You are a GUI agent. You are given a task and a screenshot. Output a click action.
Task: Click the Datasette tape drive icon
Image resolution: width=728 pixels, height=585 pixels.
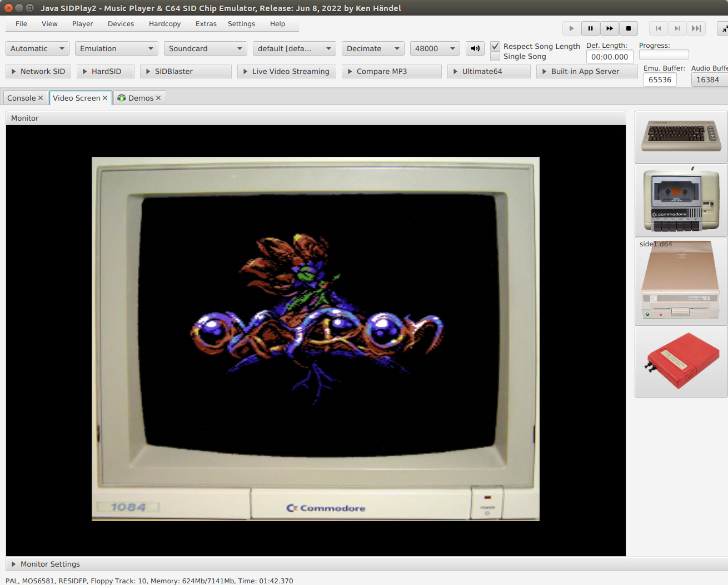[681, 200]
